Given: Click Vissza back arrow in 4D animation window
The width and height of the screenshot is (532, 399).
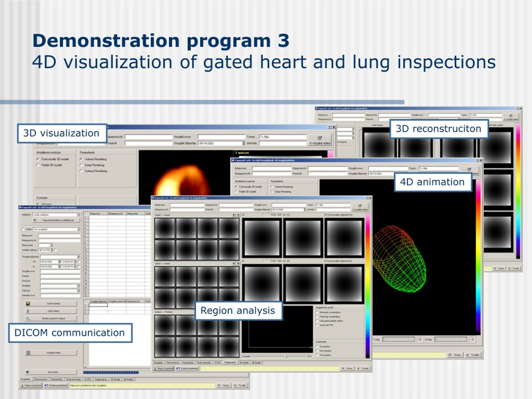Looking at the screenshot, I should coord(449,355).
